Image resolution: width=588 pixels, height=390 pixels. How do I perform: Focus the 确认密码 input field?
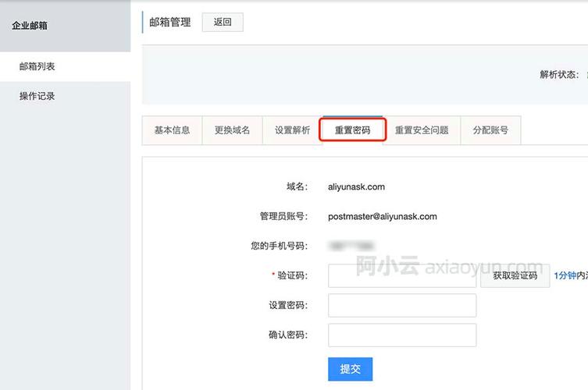[x=402, y=335]
